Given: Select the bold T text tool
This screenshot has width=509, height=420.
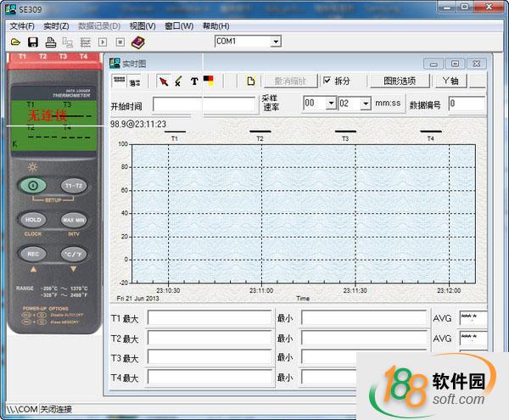Looking at the screenshot, I should click(194, 81).
